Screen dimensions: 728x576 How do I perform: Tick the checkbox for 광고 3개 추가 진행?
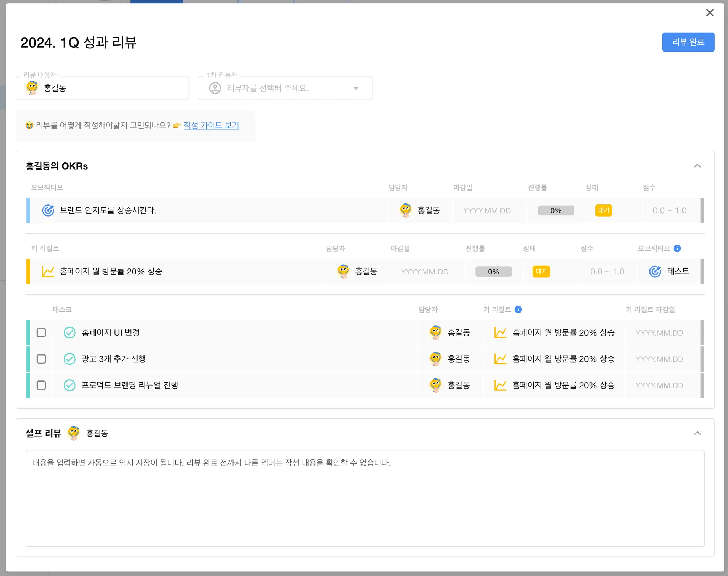point(41,359)
